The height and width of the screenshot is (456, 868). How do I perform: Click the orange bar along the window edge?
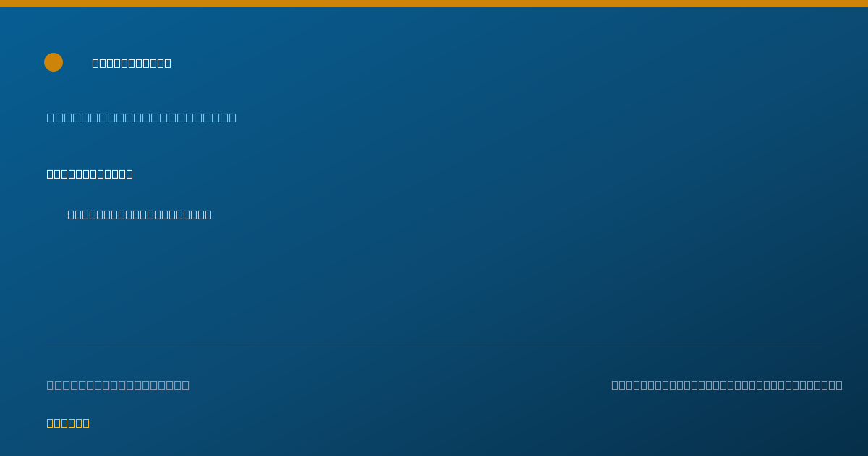click(434, 4)
